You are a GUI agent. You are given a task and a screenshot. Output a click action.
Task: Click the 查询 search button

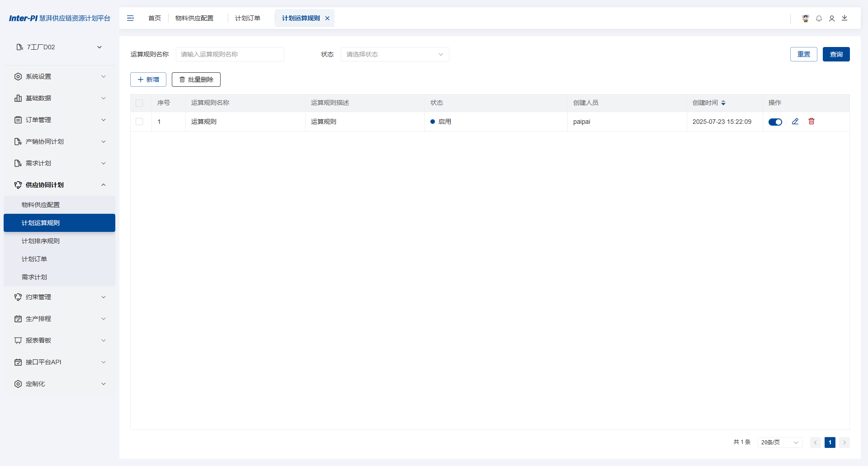click(836, 54)
